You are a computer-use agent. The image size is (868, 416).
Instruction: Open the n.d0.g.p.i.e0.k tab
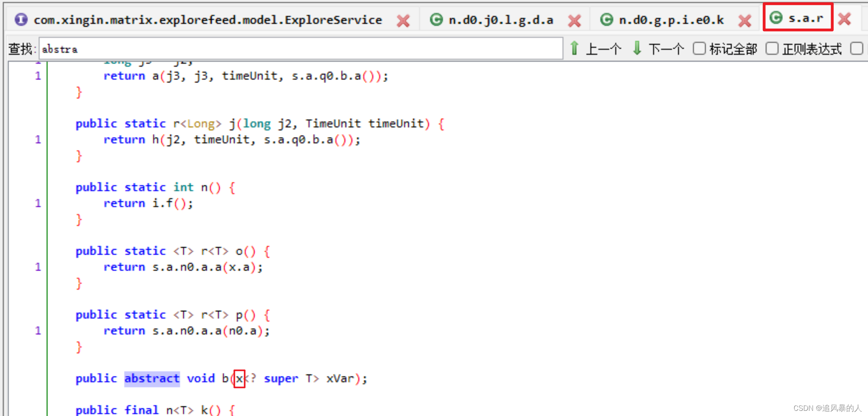[671, 20]
